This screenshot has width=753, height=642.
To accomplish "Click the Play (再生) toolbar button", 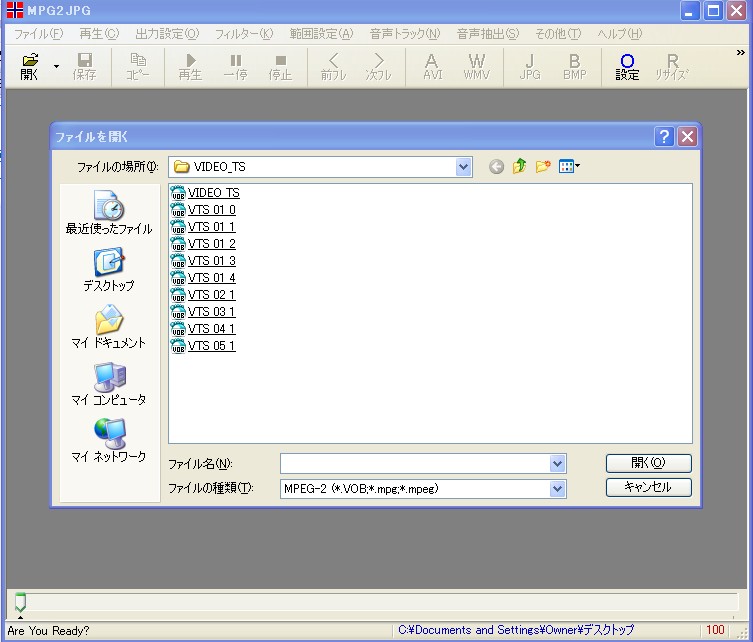I will click(190, 67).
